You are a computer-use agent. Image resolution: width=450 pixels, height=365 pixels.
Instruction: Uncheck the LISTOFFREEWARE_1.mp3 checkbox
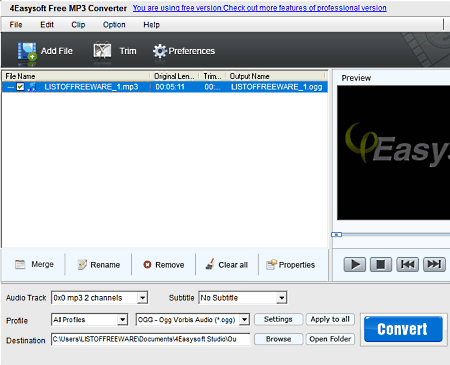pyautogui.click(x=21, y=87)
